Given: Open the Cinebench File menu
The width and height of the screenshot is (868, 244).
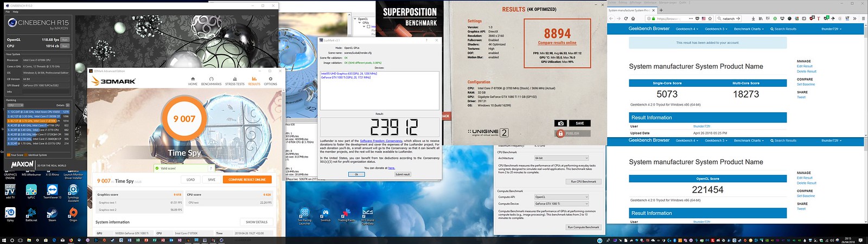Looking at the screenshot, I should pos(8,11).
